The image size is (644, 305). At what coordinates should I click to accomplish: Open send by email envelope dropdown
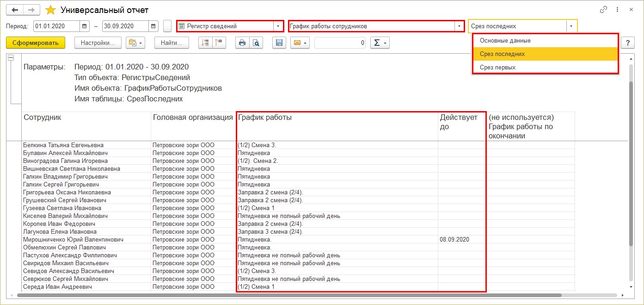tap(300, 43)
